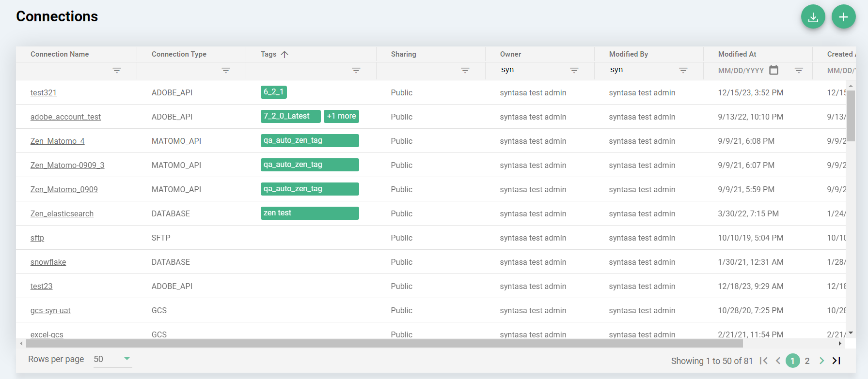Viewport: 868px width, 379px height.
Task: Click the green add connection plus button
Action: coord(843,17)
